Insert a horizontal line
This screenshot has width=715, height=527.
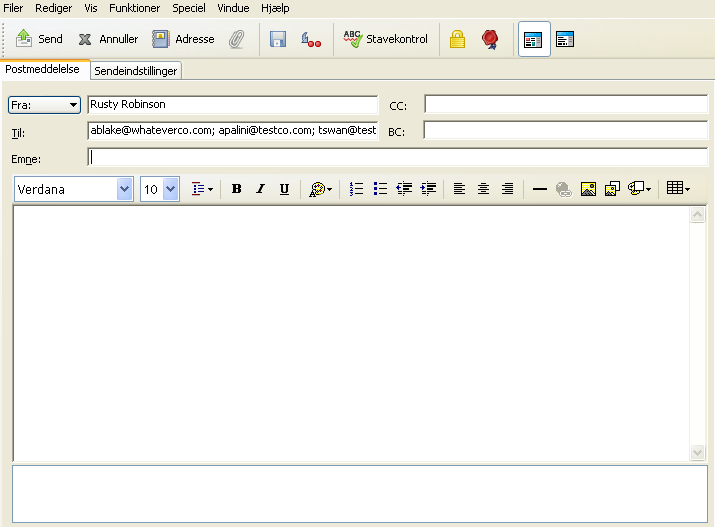(539, 189)
